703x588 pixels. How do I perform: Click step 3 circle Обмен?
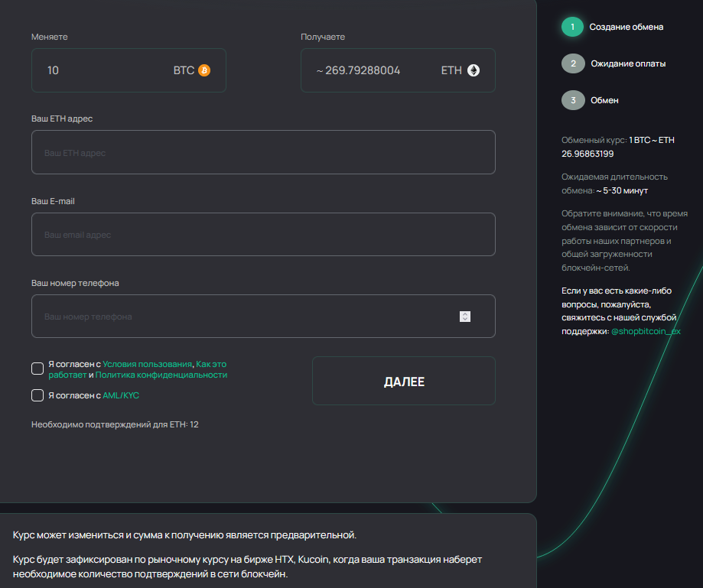click(x=572, y=100)
